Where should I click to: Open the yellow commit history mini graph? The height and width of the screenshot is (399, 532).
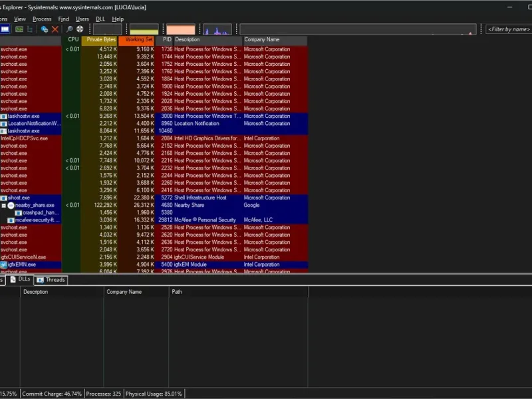[144, 29]
